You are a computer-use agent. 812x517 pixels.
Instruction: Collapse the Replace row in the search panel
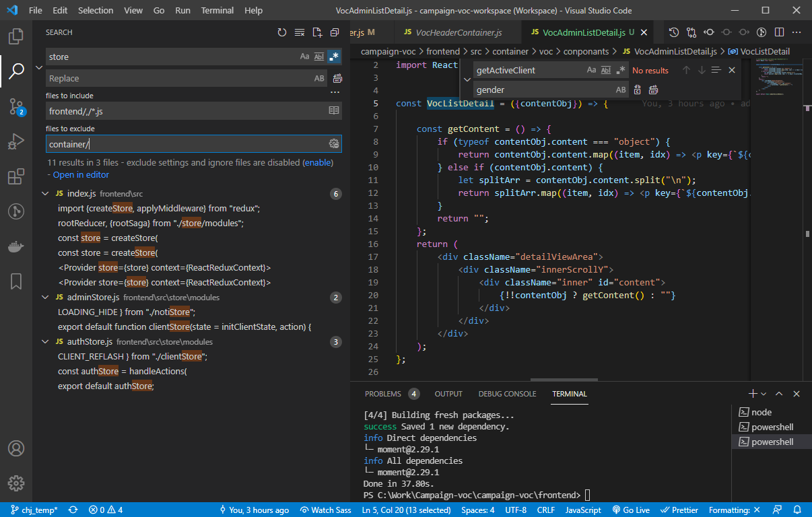pyautogui.click(x=39, y=67)
